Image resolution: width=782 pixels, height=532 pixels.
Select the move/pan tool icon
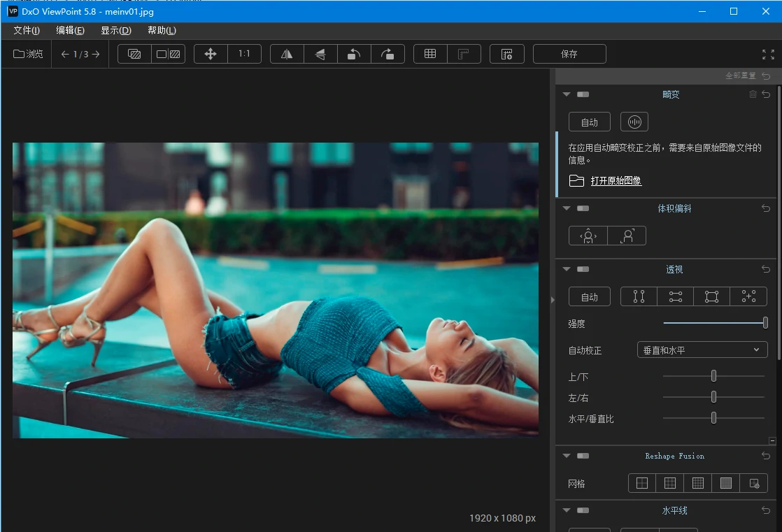pyautogui.click(x=211, y=55)
